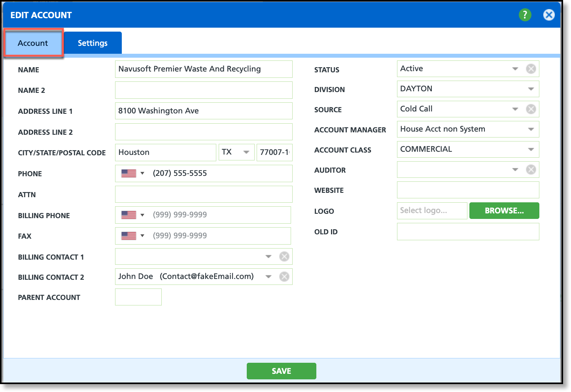The width and height of the screenshot is (571, 392).
Task: Expand the Auditor dropdown arrow
Action: 515,170
